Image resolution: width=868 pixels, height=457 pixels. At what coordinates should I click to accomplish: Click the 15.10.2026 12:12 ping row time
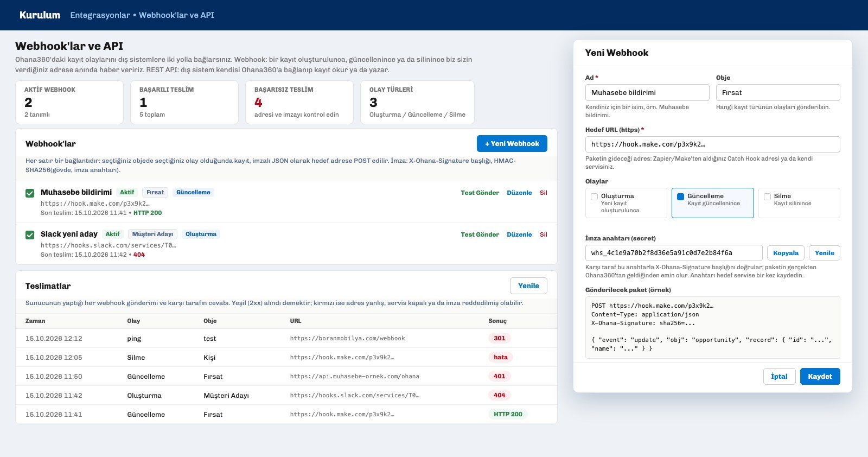click(54, 339)
